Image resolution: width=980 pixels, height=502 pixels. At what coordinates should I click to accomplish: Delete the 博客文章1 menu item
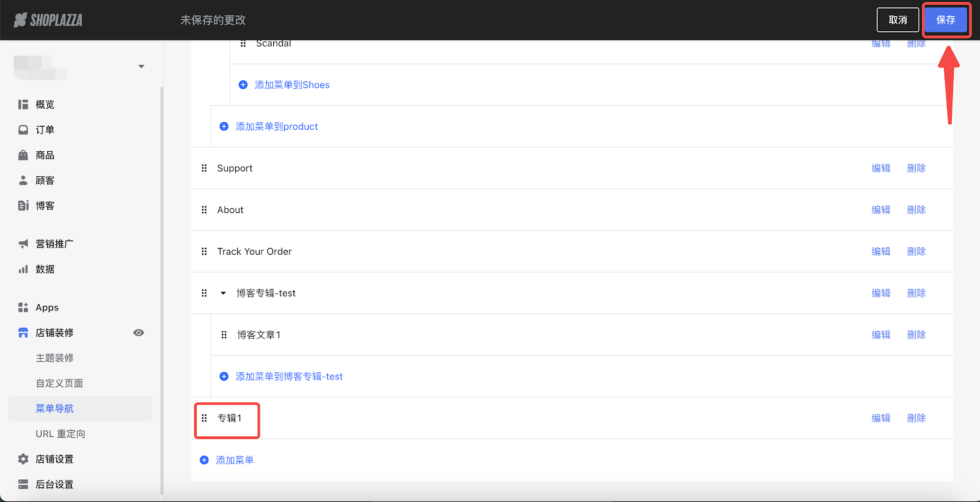[916, 335]
